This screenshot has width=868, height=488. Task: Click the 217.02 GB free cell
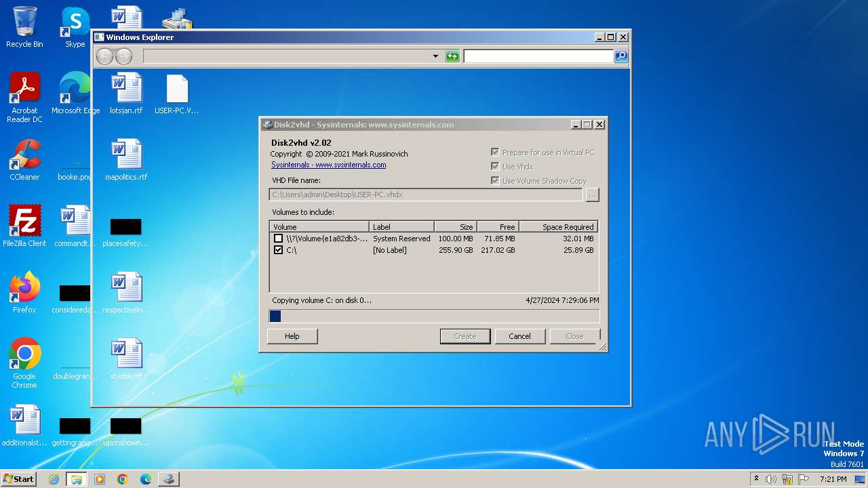(498, 250)
